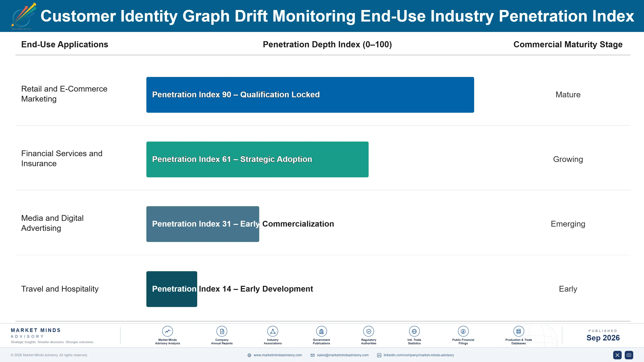Click Financial Services and Insurance row label

(x=62, y=158)
